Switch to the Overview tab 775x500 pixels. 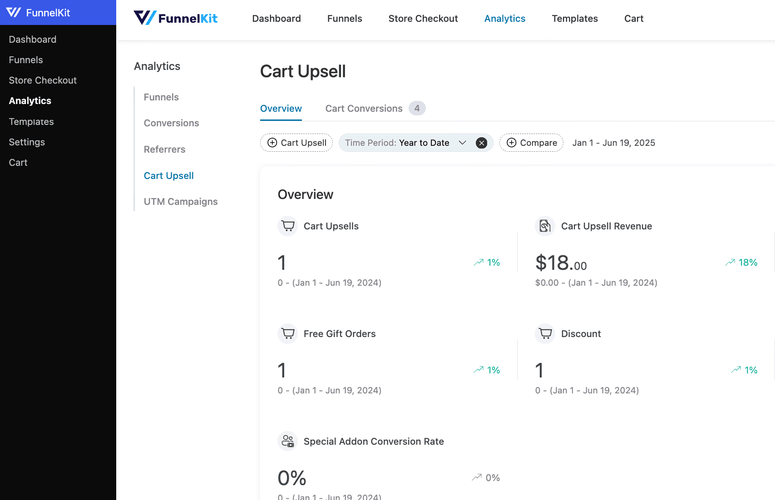(281, 109)
